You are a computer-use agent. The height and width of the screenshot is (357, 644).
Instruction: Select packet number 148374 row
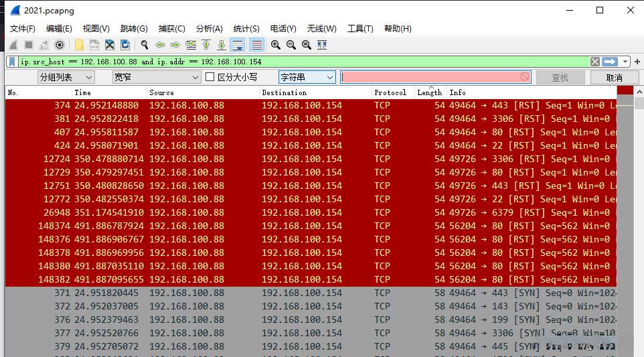pyautogui.click(x=311, y=226)
